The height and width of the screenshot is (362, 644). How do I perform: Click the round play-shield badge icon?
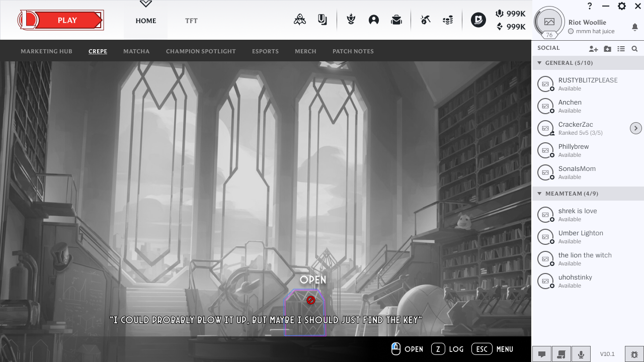coord(478,20)
